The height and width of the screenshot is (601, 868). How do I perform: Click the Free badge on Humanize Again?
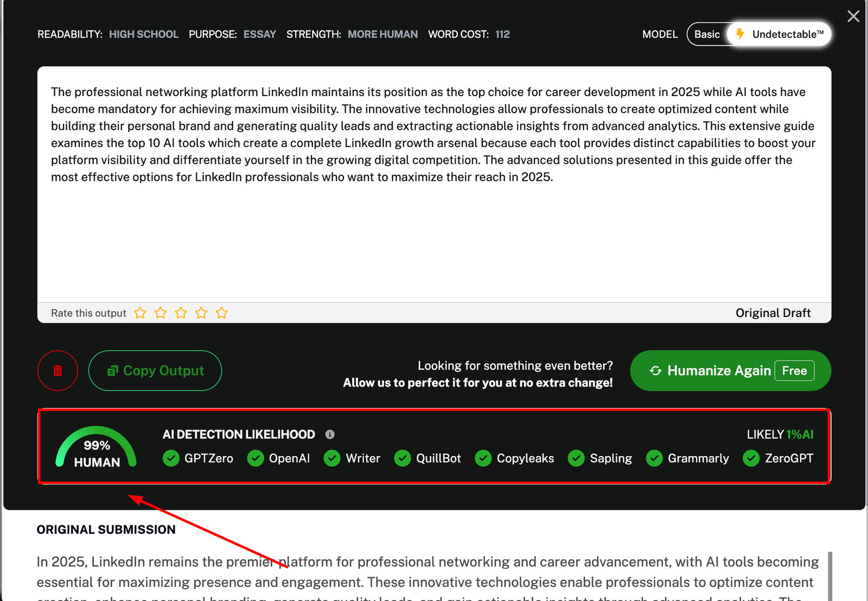point(795,371)
